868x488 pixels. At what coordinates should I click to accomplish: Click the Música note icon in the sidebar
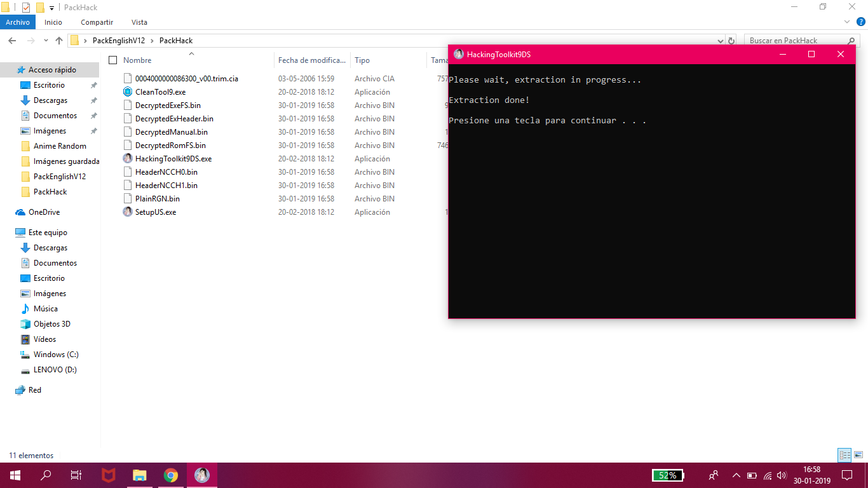[x=25, y=309]
